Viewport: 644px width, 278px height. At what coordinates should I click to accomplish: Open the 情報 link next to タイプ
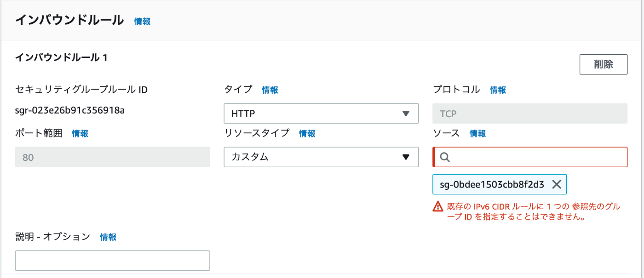(270, 90)
